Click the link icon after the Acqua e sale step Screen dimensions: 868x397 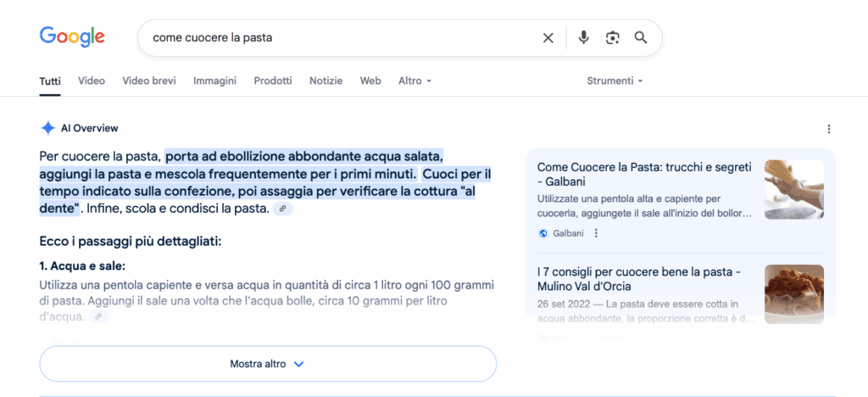[98, 317]
